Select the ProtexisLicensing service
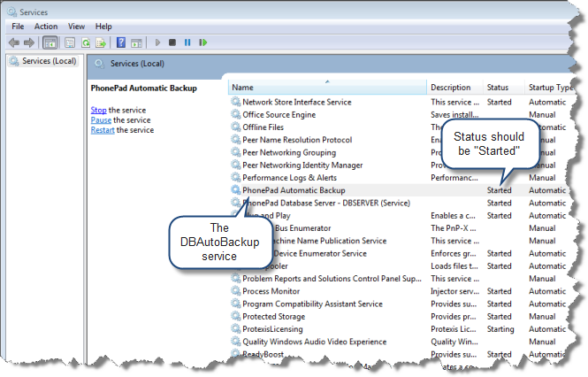588x377 pixels. (272, 329)
